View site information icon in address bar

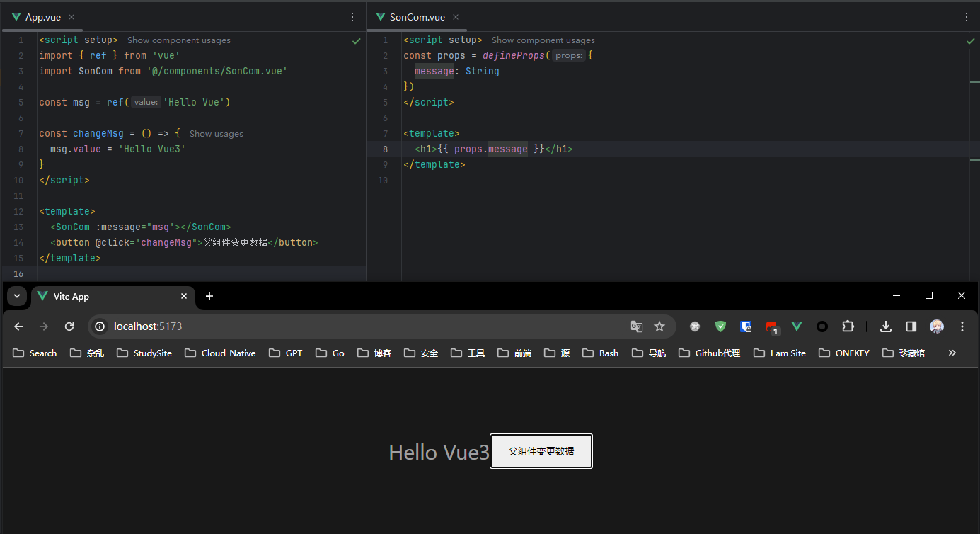[x=100, y=326]
